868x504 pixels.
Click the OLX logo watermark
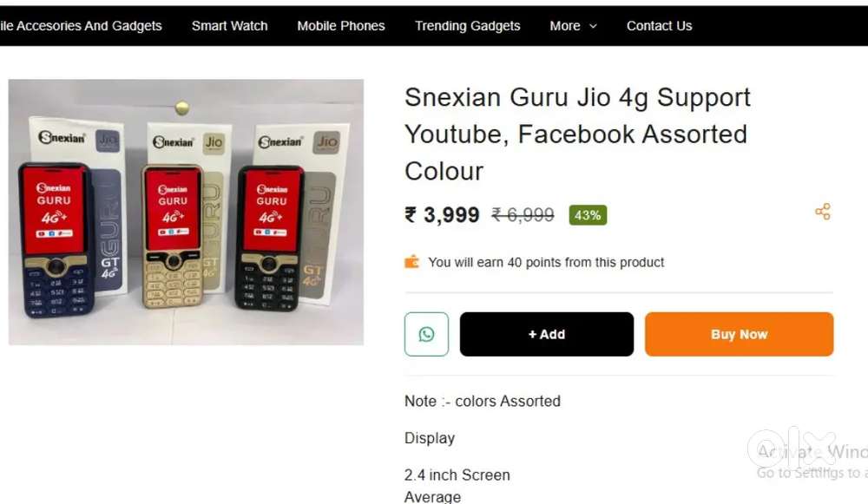(x=792, y=448)
